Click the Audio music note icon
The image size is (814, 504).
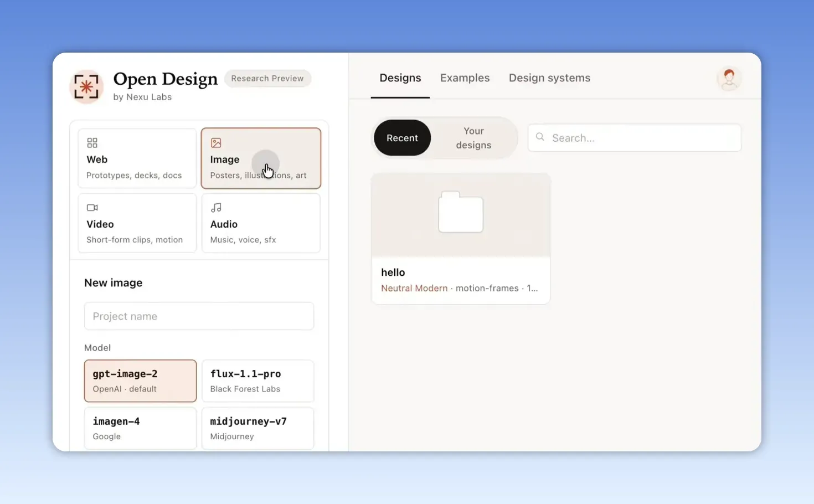point(216,208)
